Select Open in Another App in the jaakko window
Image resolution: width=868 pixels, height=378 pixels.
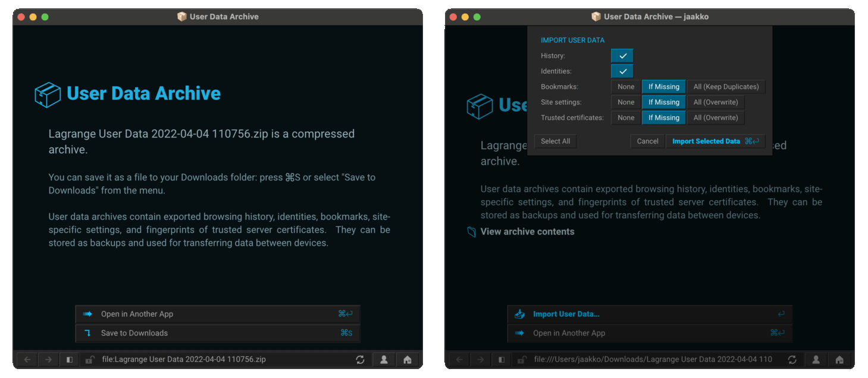coord(650,333)
